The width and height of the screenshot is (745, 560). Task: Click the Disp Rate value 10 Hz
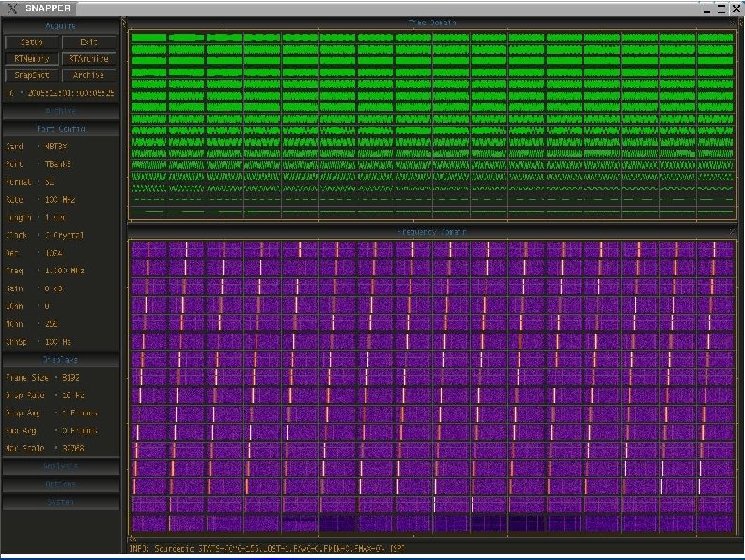pos(73,395)
